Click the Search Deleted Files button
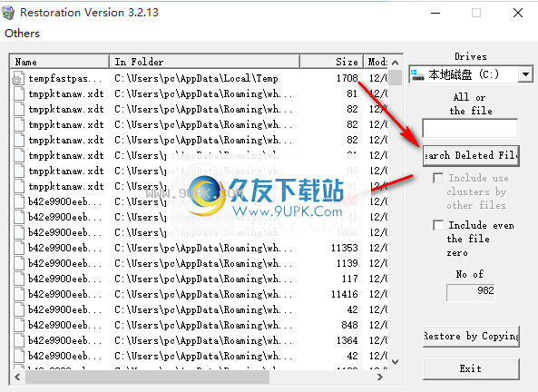Viewport: 538px width, 392px height. pos(471,155)
